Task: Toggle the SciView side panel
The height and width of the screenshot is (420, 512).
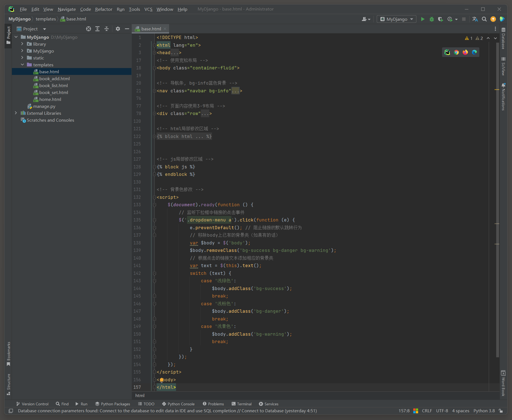Action: pyautogui.click(x=503, y=66)
